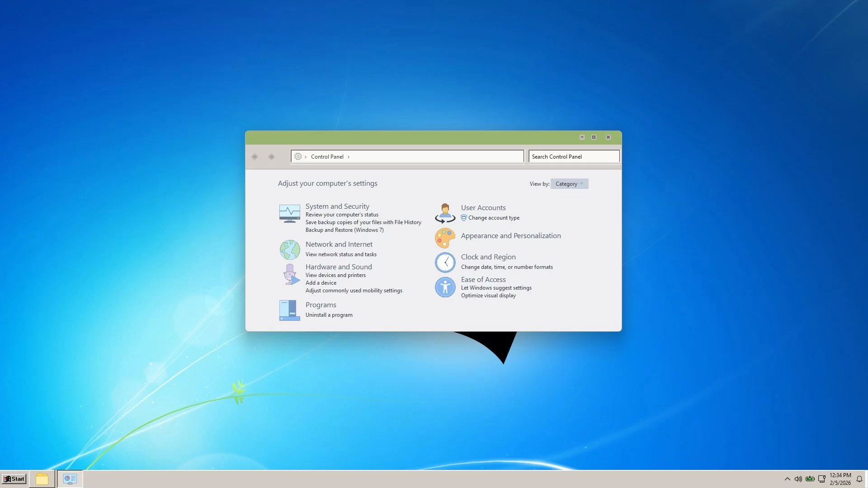Open the Appearance and Personalization palette icon
This screenshot has height=488, width=868.
445,238
